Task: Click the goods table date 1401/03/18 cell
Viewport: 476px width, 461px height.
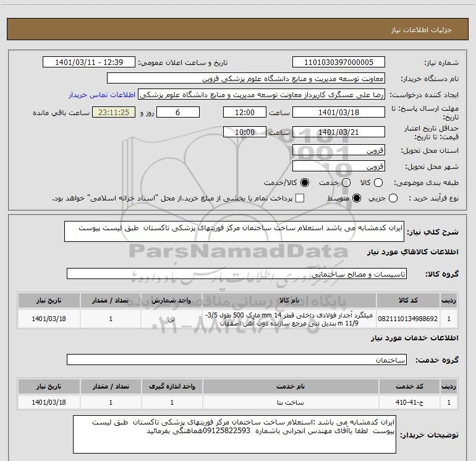Action: tap(49, 319)
